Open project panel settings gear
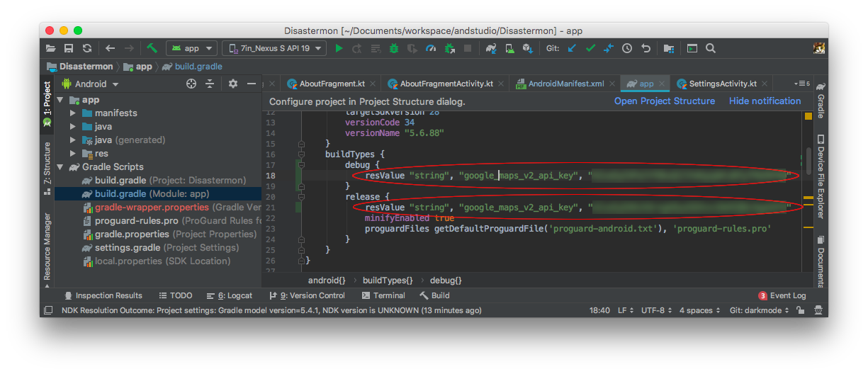This screenshot has height=374, width=868. [233, 84]
